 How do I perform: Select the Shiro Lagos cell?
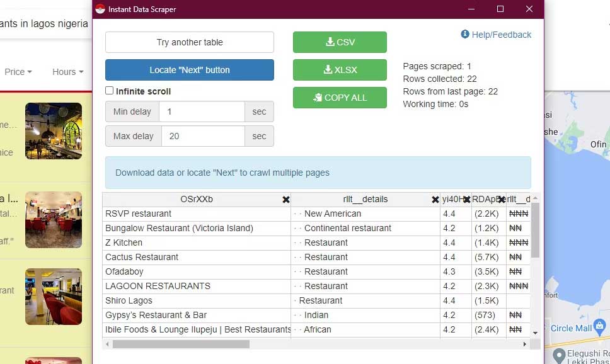coord(197,300)
